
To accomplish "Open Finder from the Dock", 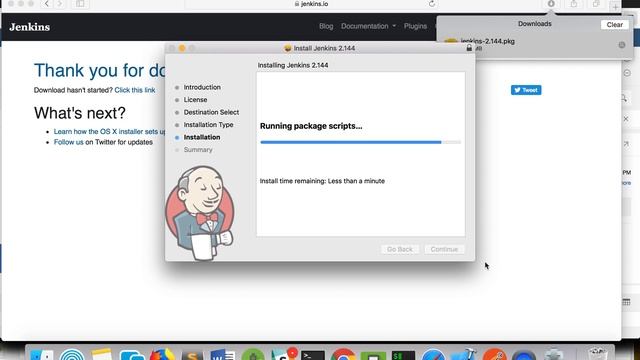I will (42, 354).
